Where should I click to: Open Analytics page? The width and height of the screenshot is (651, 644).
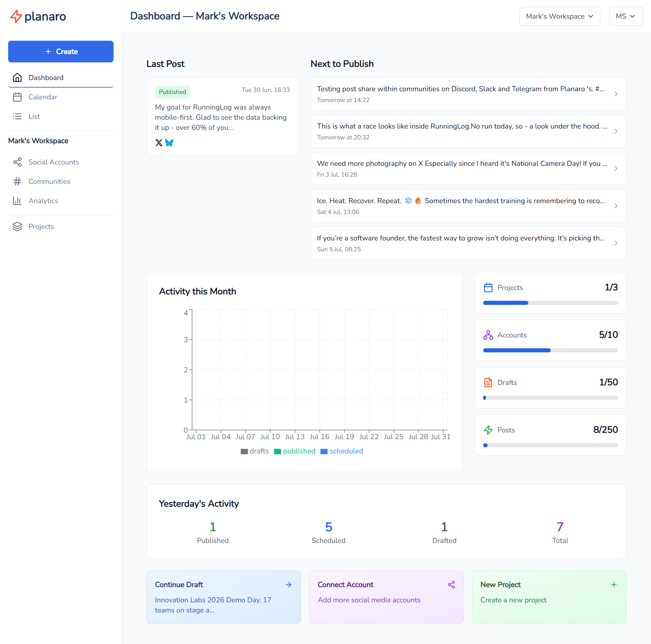[61, 201]
